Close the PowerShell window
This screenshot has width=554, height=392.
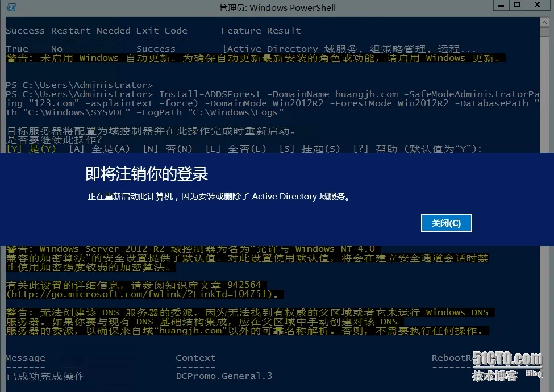(538, 5)
